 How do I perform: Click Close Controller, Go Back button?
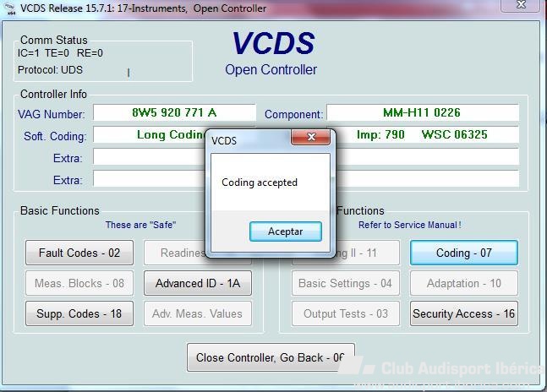[x=271, y=357]
